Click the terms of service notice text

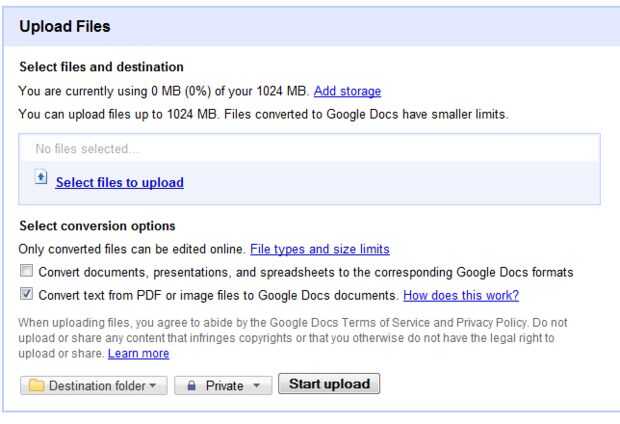pyautogui.click(x=290, y=331)
